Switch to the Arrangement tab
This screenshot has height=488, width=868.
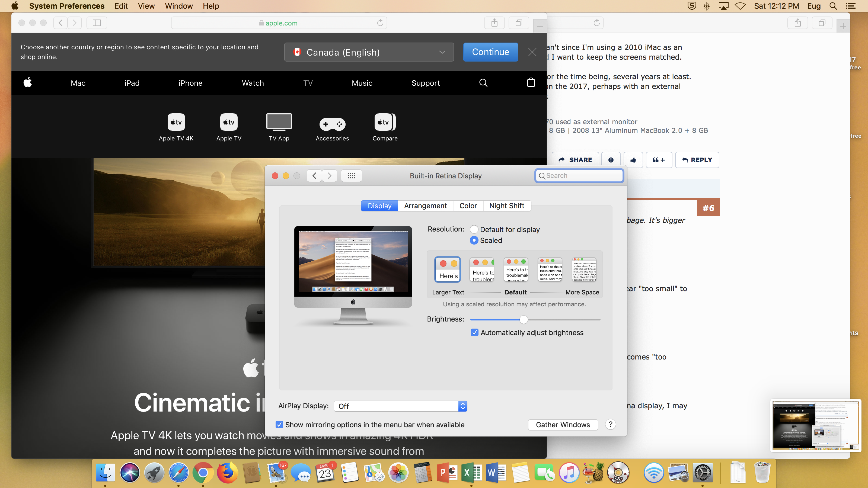pos(426,206)
